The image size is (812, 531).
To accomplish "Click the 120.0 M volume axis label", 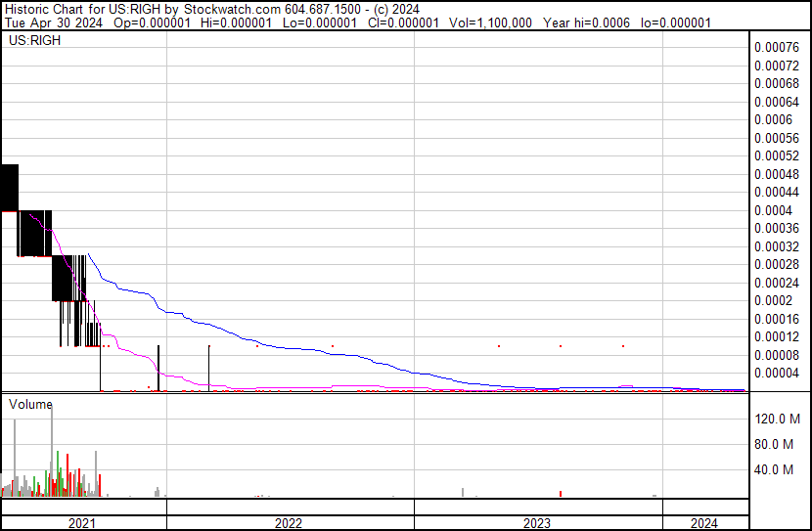I will (x=782, y=419).
